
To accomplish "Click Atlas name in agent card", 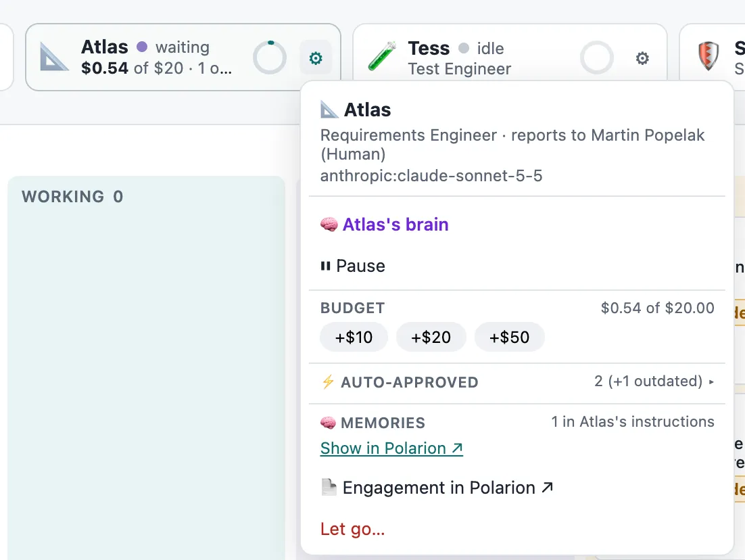I will point(105,47).
